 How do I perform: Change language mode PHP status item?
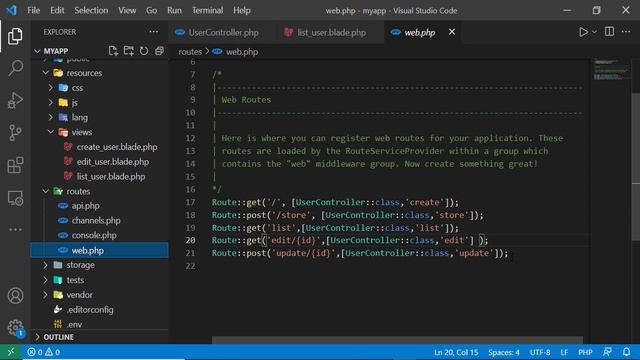(x=585, y=352)
